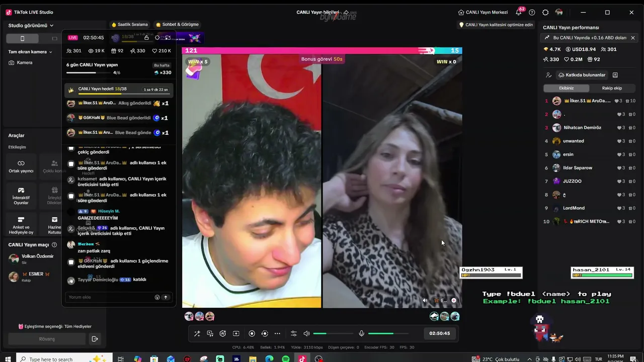The height and width of the screenshot is (362, 644).
Task: Open the CANLI Yayın hedefi 18/38 goal
Action: click(119, 90)
